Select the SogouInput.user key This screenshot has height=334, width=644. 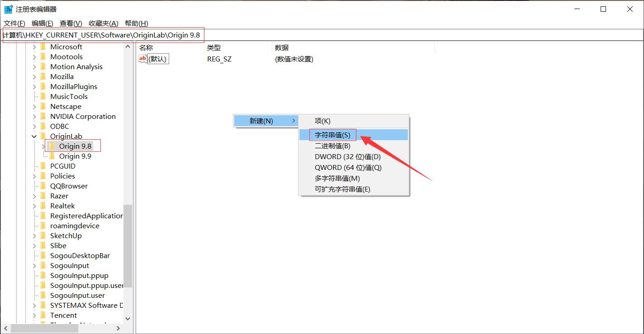77,296
